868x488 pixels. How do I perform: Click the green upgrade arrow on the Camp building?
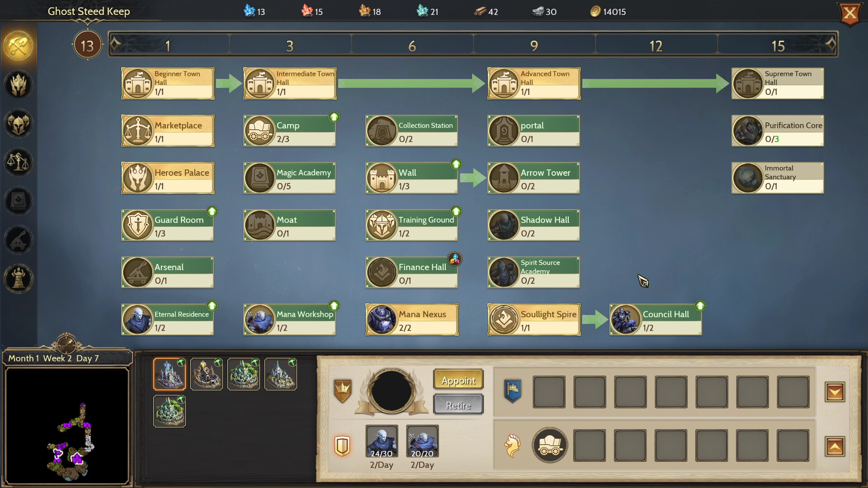click(334, 116)
